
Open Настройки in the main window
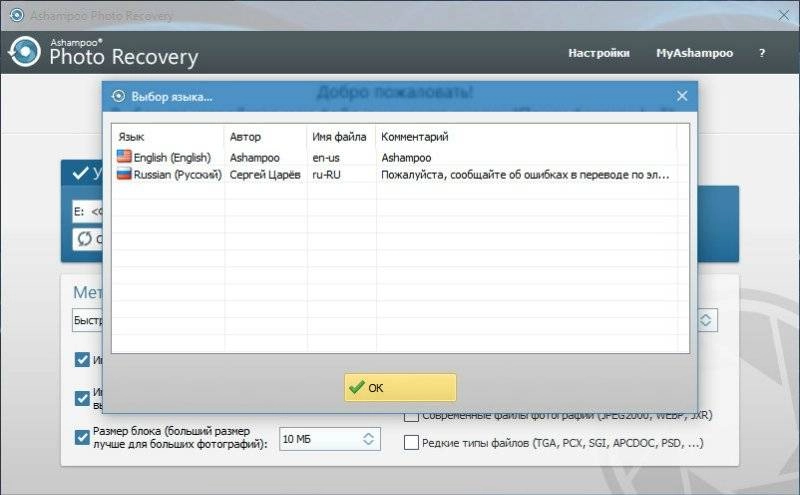[599, 53]
